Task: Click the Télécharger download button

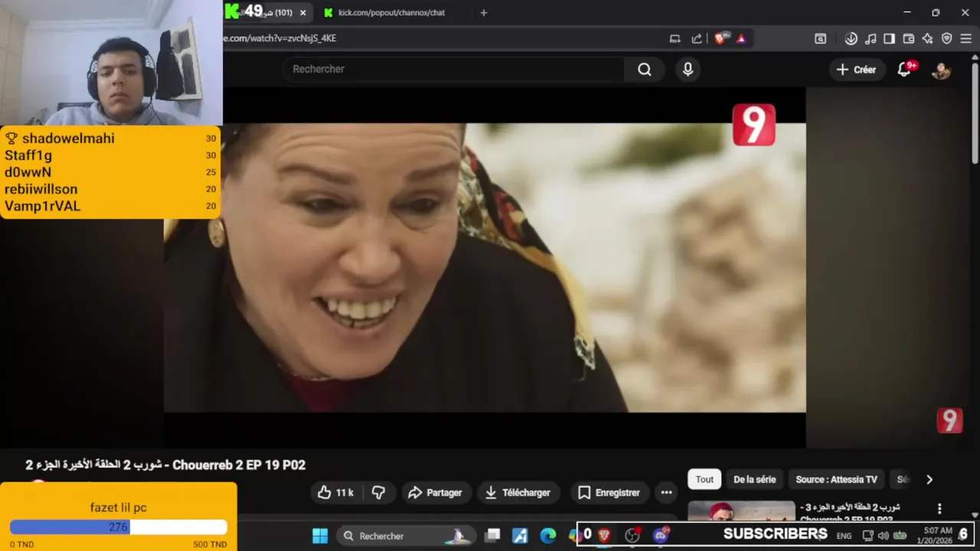Action: point(518,493)
